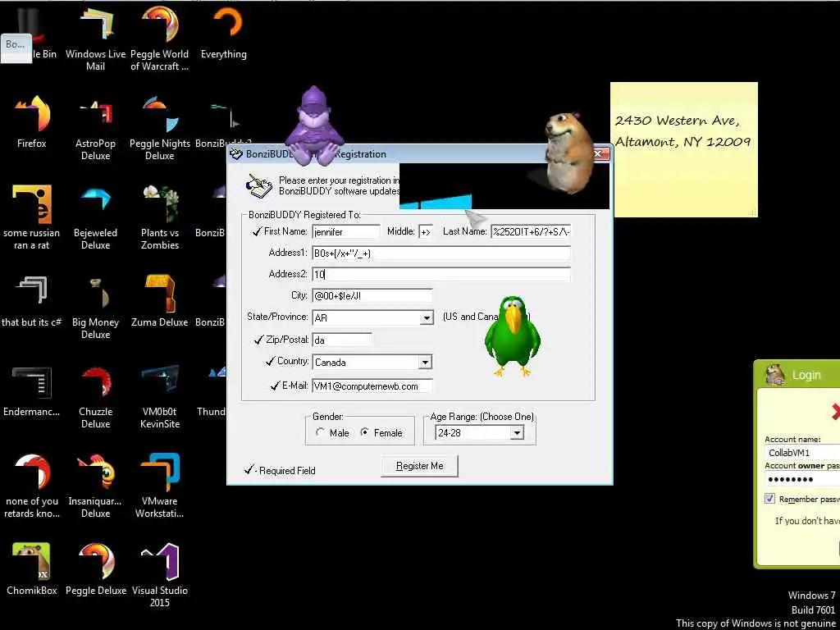840x630 pixels.
Task: Click the City input field
Action: 372,295
